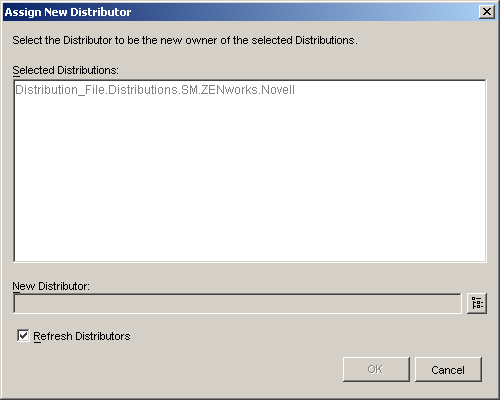Click the X icon in title bar
This screenshot has width=500, height=400.
(487, 12)
